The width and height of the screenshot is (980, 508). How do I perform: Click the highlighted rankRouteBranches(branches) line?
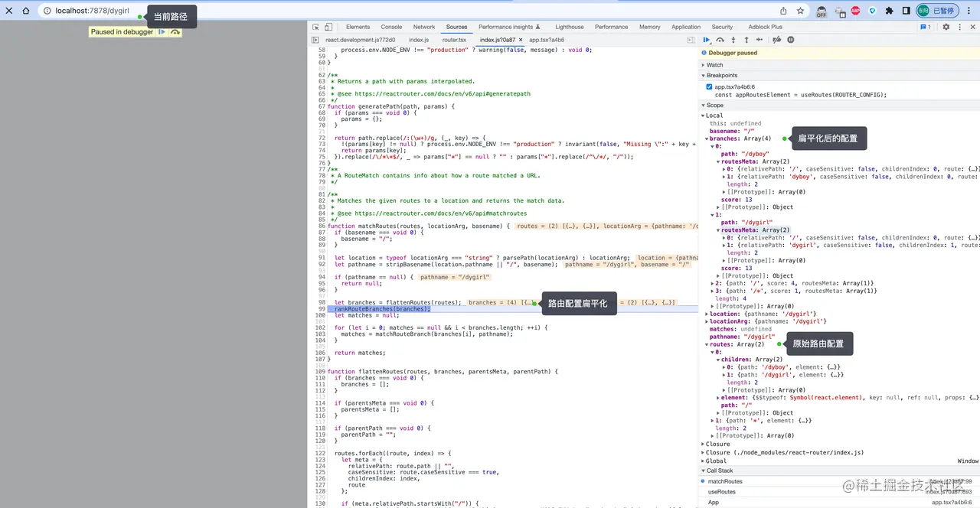click(x=383, y=309)
